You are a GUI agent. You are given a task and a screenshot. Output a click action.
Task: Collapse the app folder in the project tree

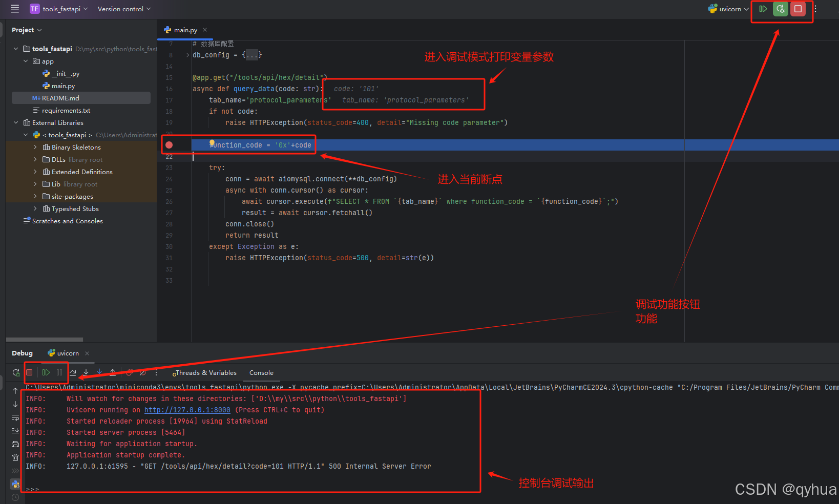[26, 61]
